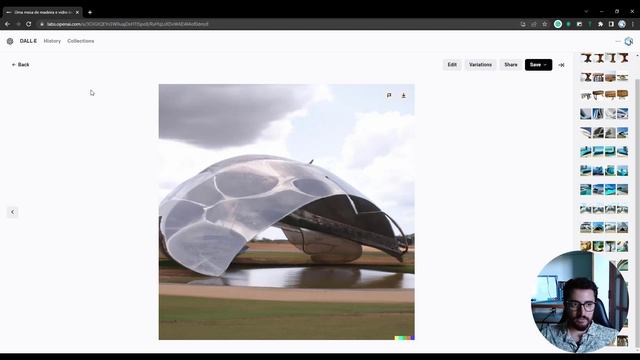Image resolution: width=640 pixels, height=360 pixels.
Task: Open the DALL·E home link
Action: 28,41
